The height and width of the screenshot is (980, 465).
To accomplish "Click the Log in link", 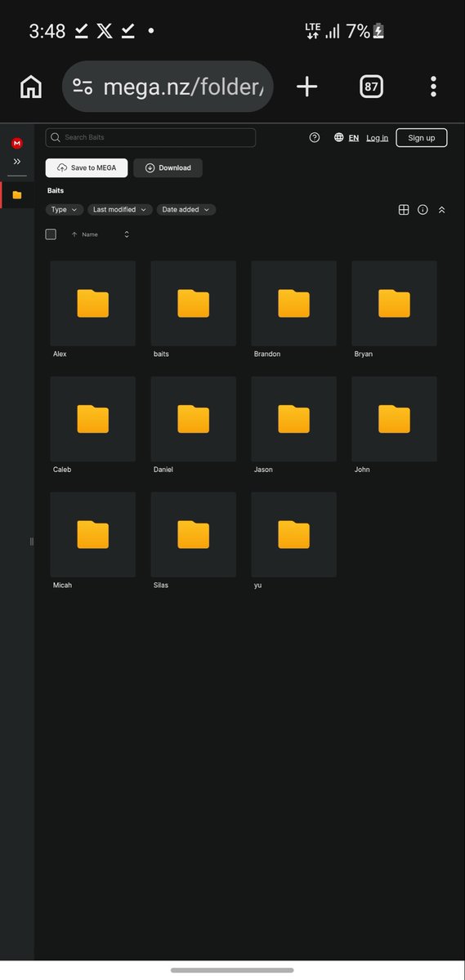I will pos(378,137).
